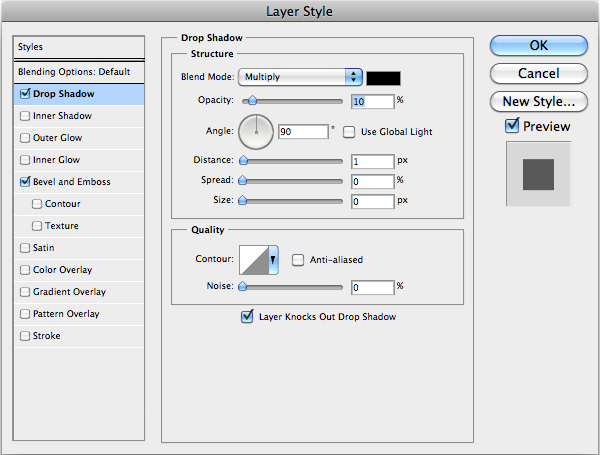The width and height of the screenshot is (600, 455).
Task: Check Use Global Light
Action: tap(349, 132)
